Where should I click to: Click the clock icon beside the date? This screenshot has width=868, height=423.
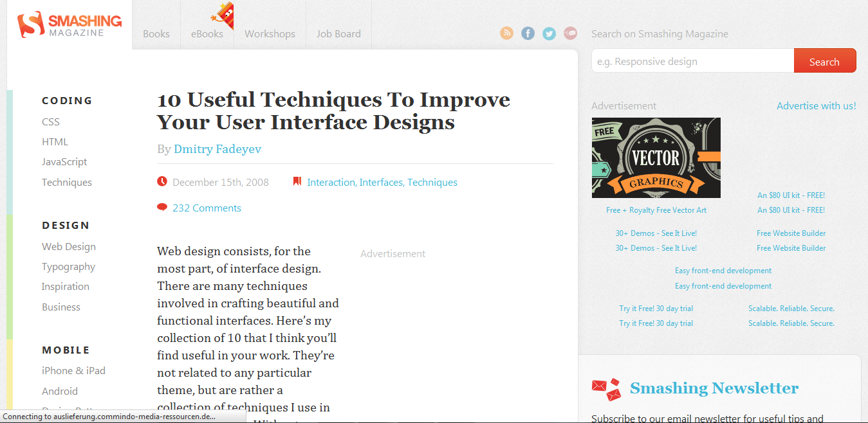tap(162, 181)
